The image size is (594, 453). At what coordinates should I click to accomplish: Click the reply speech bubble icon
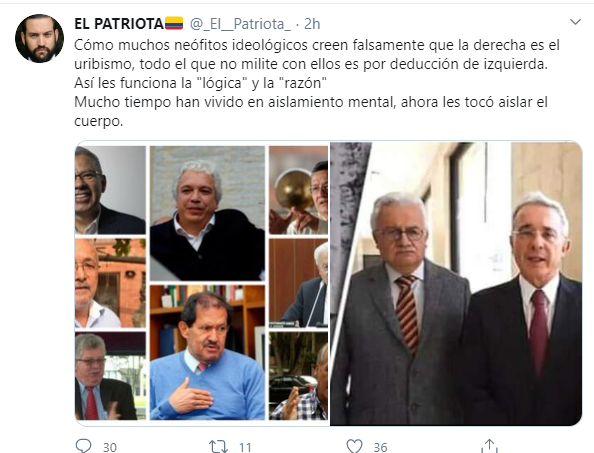(x=83, y=446)
